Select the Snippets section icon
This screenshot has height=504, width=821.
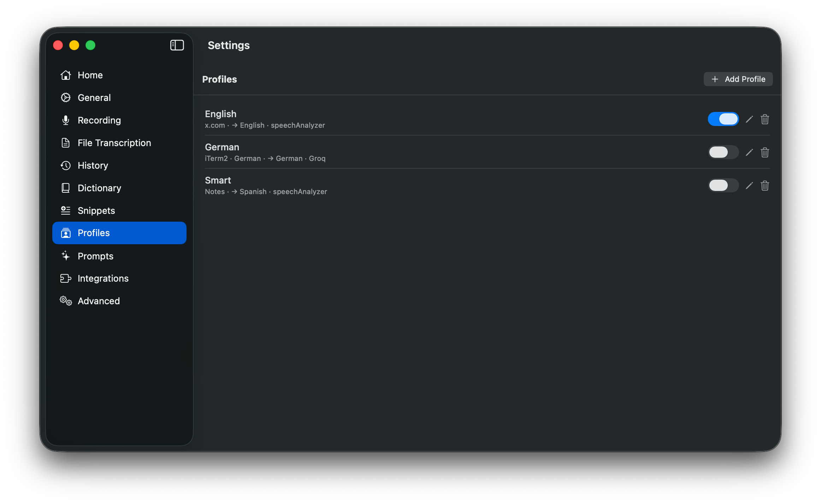[x=65, y=210]
